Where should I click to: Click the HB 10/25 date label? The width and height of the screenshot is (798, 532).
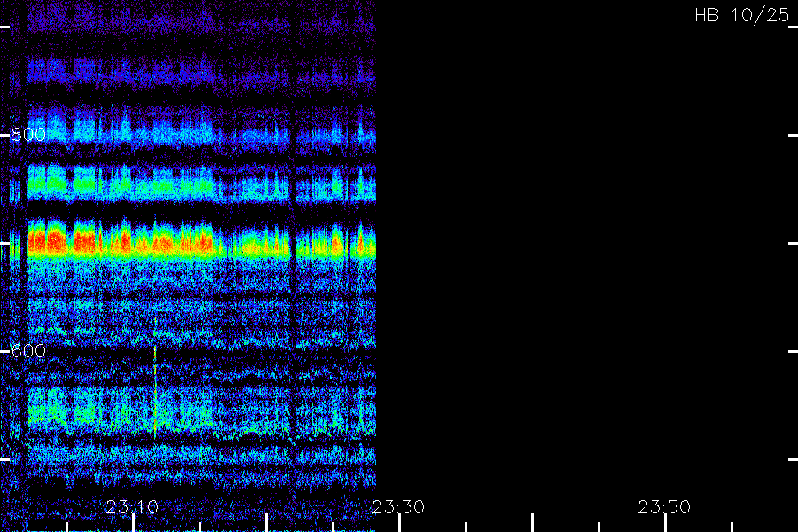[x=742, y=15]
